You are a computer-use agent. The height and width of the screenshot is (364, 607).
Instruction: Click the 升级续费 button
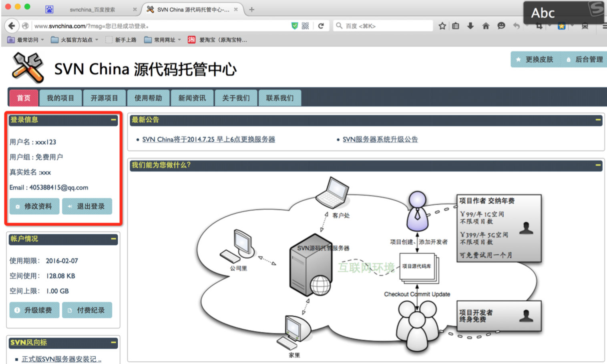pyautogui.click(x=34, y=310)
